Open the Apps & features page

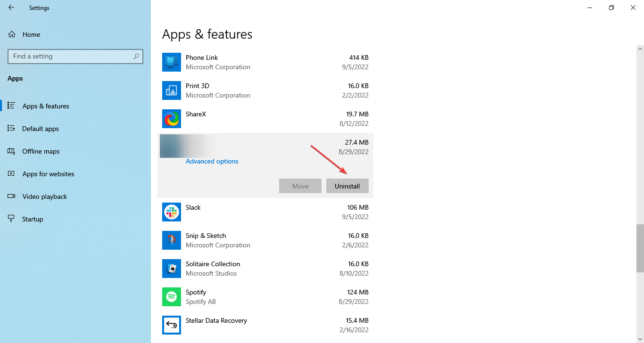click(75, 106)
